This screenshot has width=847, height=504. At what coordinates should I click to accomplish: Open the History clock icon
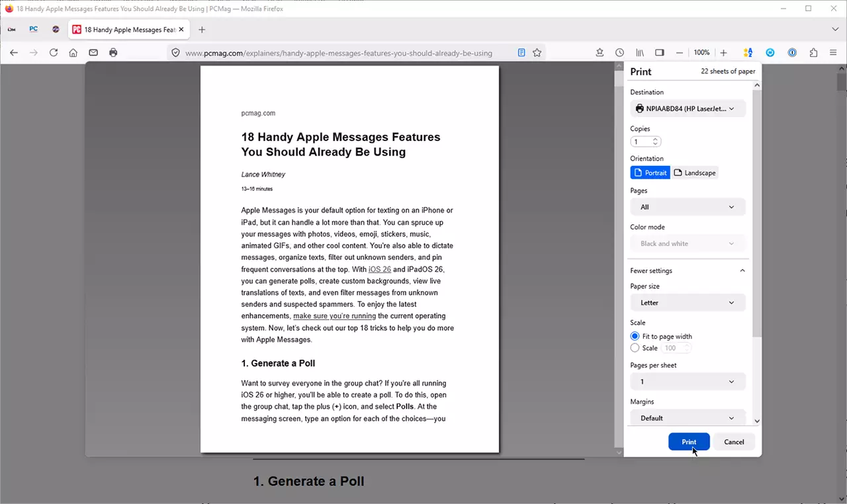tap(619, 53)
